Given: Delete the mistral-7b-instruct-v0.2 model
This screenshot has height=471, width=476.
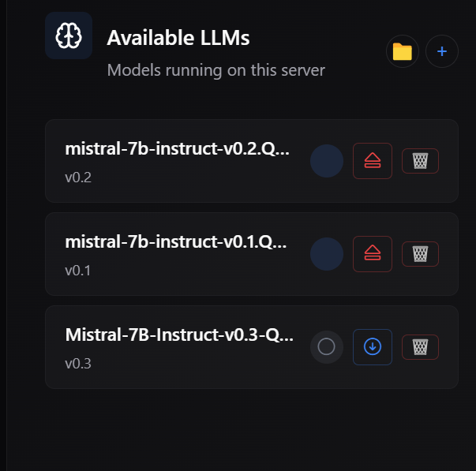Looking at the screenshot, I should click(420, 161).
